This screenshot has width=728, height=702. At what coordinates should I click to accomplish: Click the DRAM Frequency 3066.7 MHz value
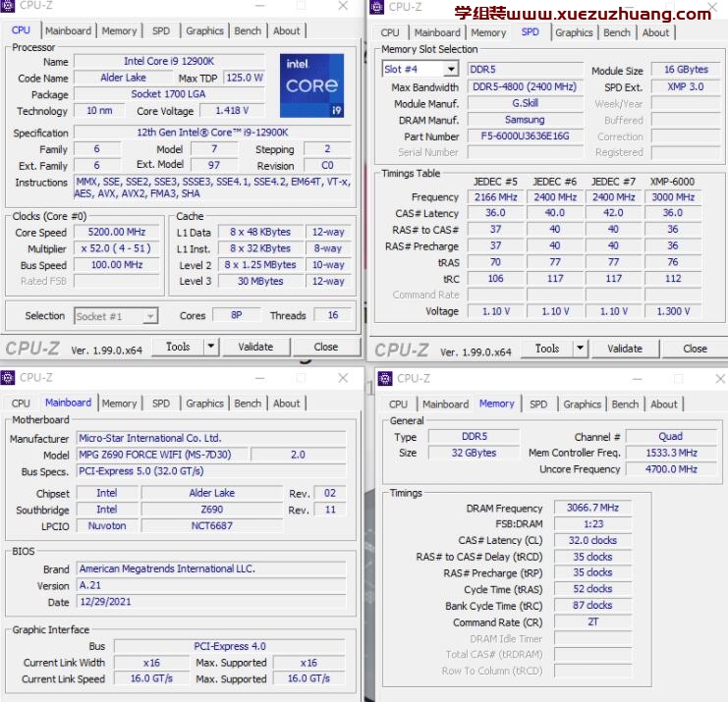click(x=592, y=508)
